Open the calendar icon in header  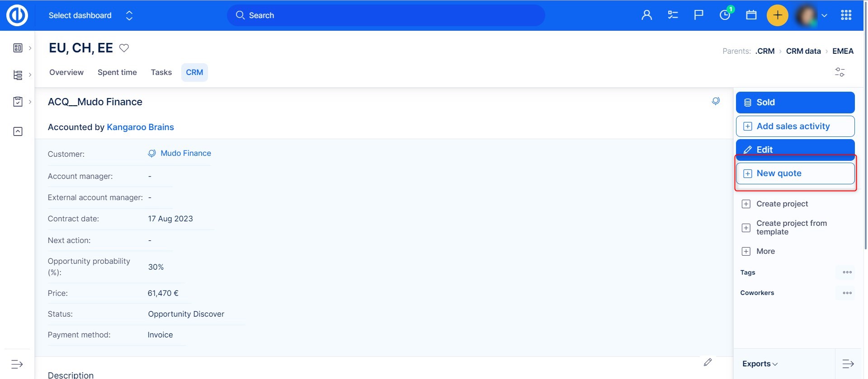(751, 15)
